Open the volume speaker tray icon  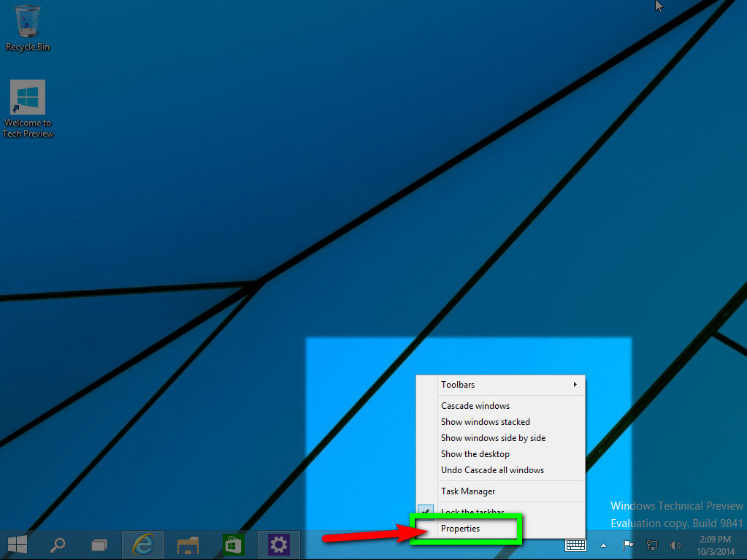[675, 545]
